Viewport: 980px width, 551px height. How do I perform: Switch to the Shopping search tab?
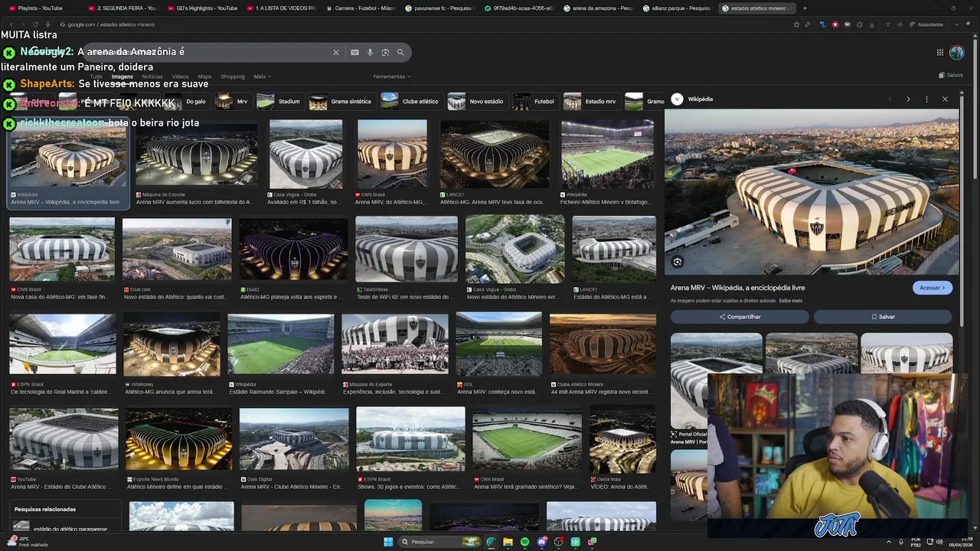tap(233, 77)
